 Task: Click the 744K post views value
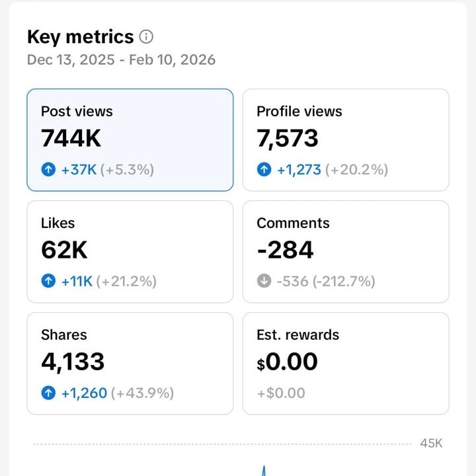[71, 138]
